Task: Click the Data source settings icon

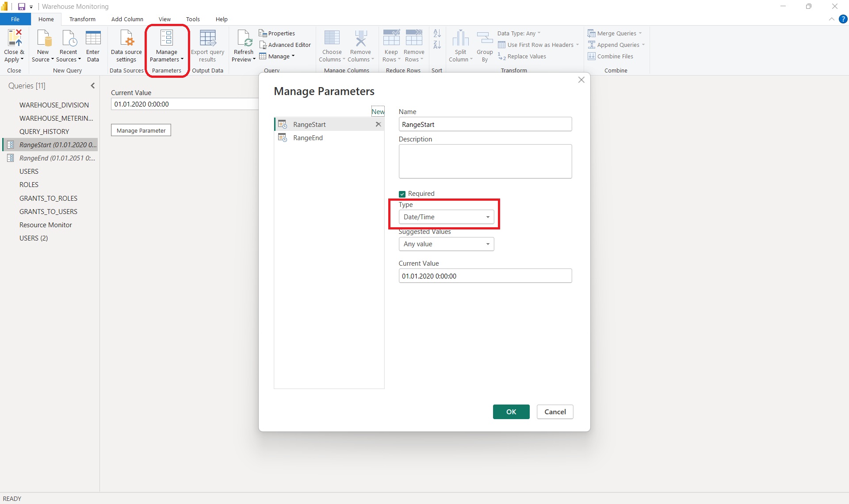Action: pos(126,38)
